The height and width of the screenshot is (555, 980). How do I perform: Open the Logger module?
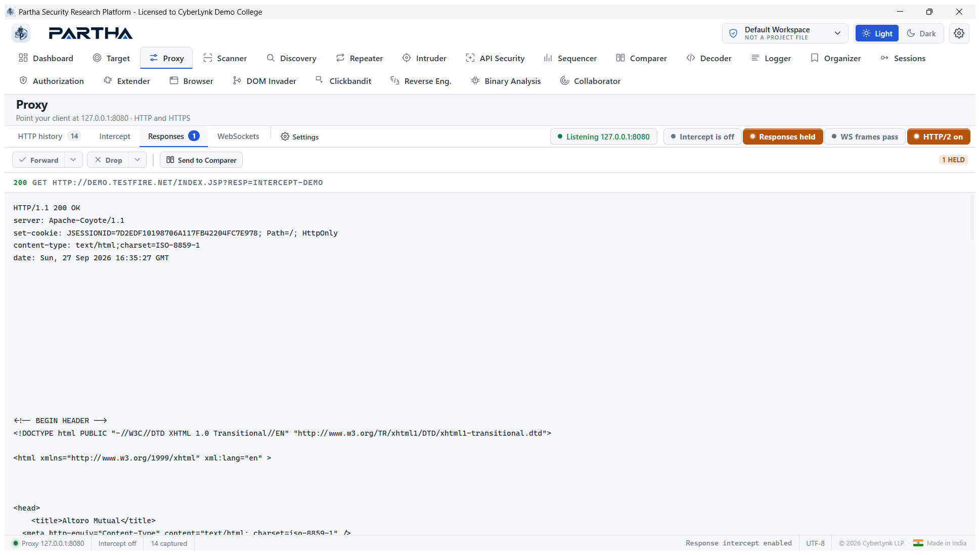(x=771, y=58)
